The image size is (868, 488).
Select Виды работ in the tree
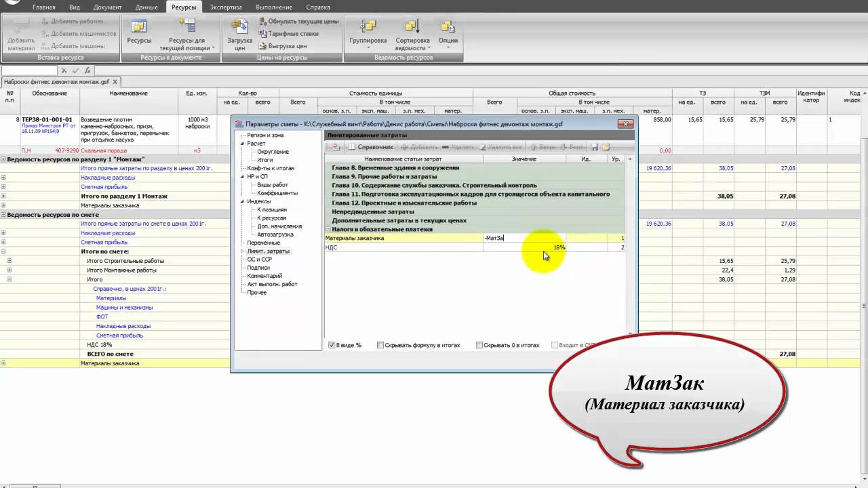click(272, 185)
